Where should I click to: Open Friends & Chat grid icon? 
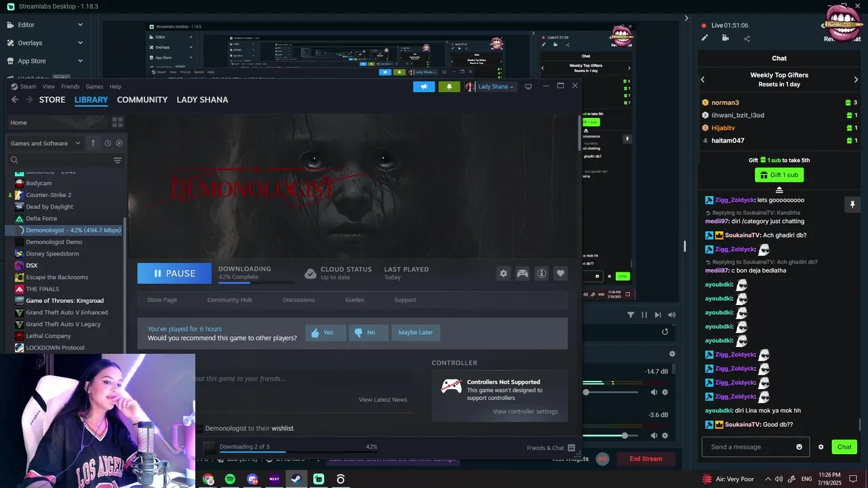click(572, 448)
